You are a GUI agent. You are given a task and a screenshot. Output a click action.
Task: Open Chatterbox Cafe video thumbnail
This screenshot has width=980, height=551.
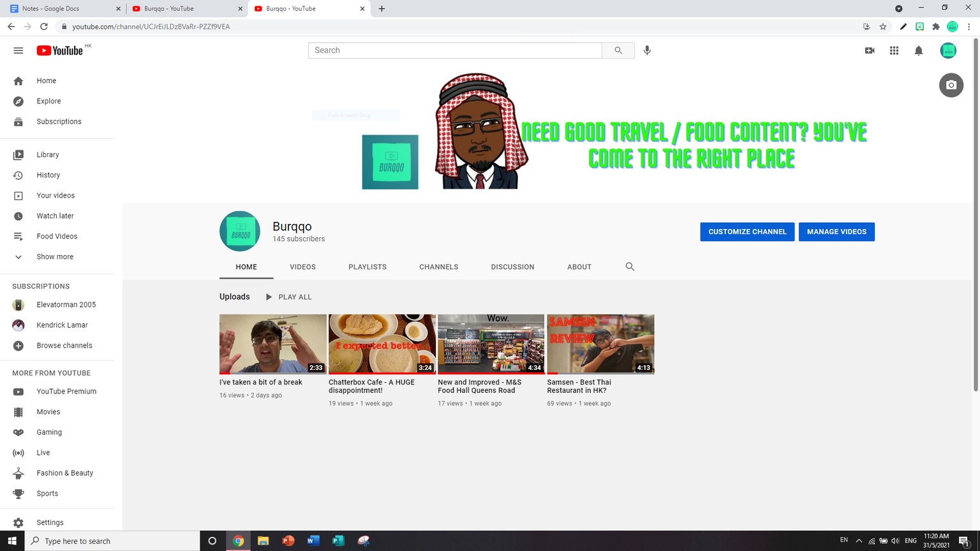click(x=382, y=344)
